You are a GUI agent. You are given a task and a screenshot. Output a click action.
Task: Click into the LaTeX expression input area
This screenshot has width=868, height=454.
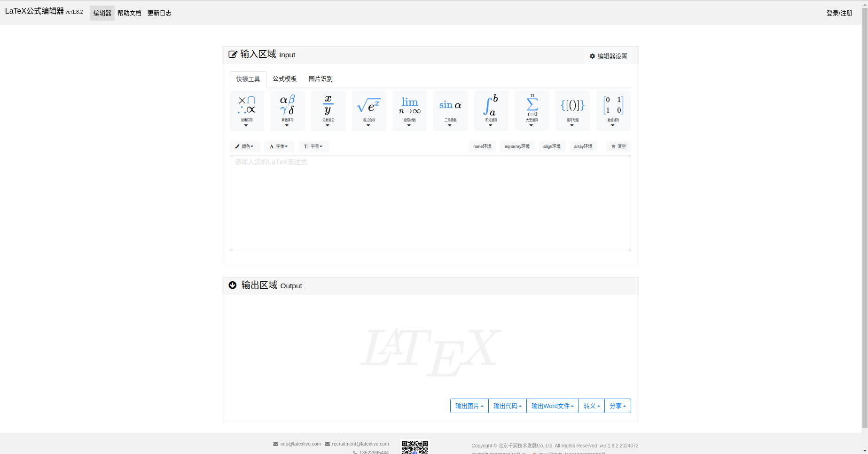click(430, 203)
